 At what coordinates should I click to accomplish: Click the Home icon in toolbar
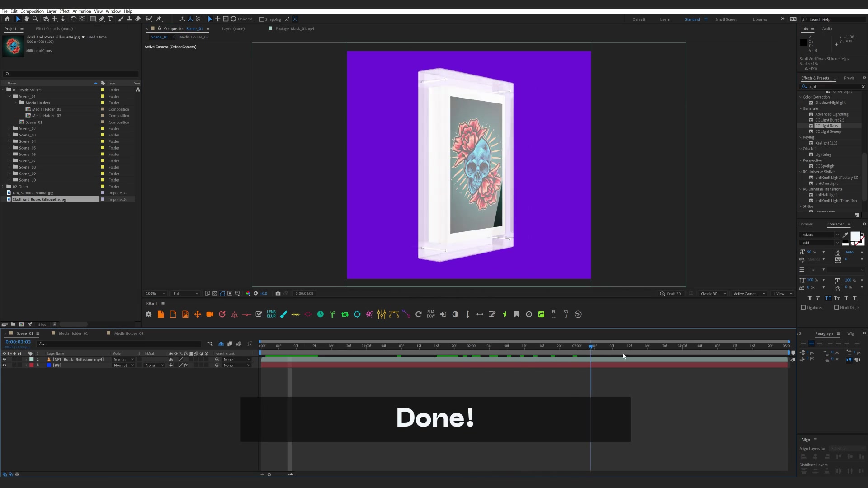click(7, 19)
